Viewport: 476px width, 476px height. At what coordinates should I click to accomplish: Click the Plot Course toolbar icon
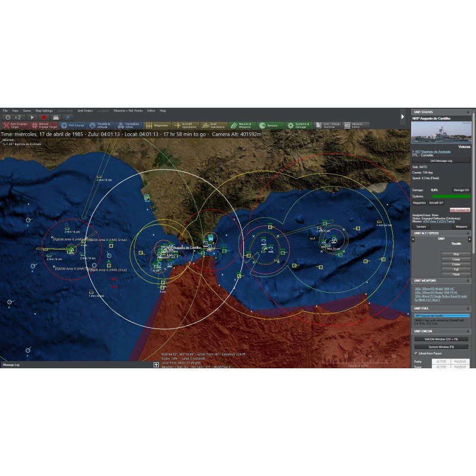click(x=72, y=126)
